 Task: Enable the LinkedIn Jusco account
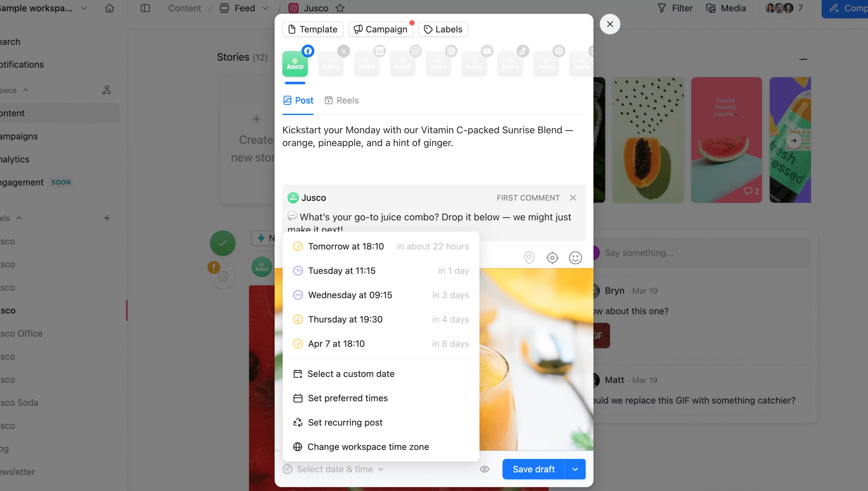[367, 64]
